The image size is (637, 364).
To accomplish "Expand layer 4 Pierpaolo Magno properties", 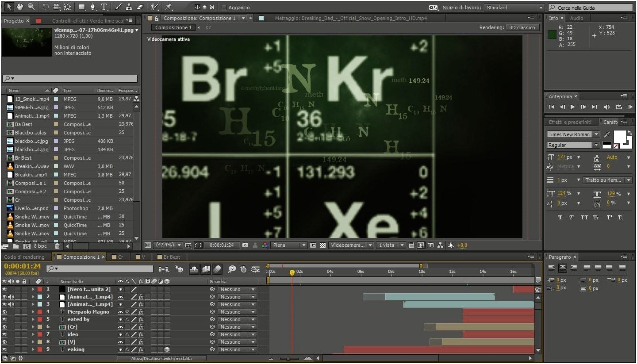I will pyautogui.click(x=33, y=312).
